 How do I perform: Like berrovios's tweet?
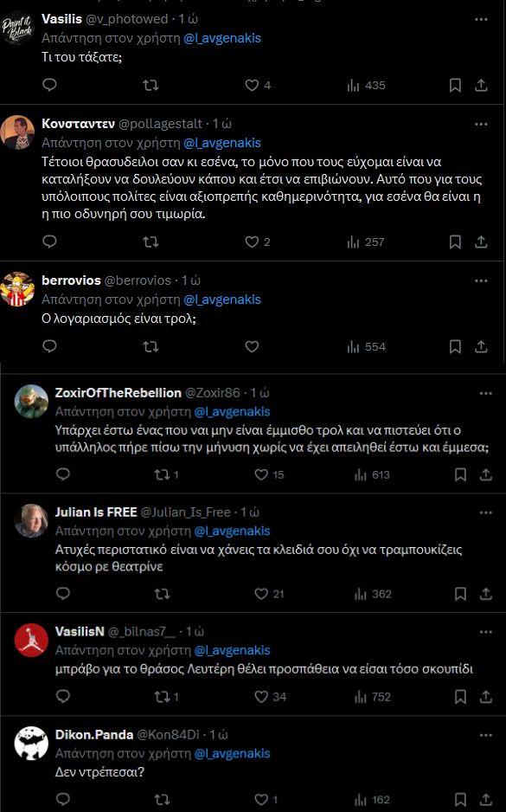tap(252, 346)
